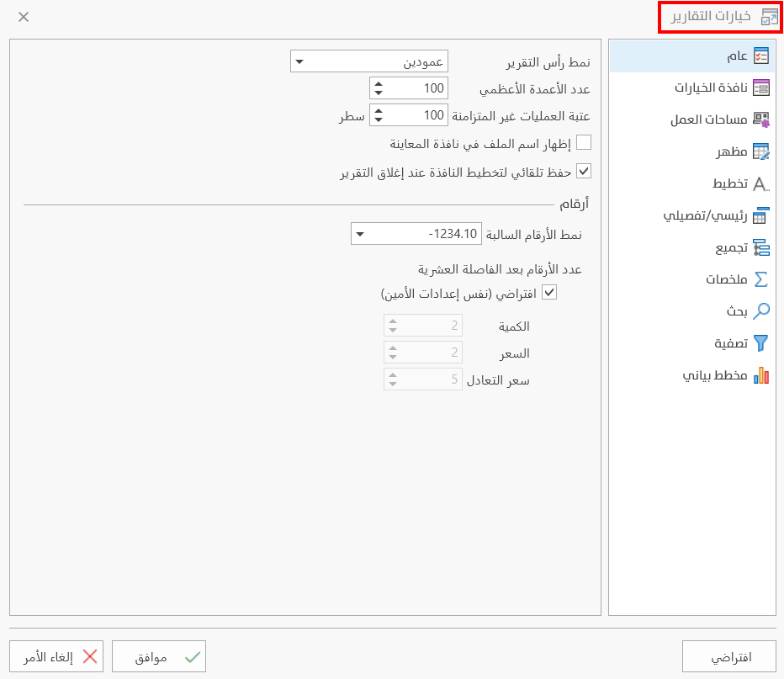Click the إلغاء الأمر button
Image resolution: width=784 pixels, height=679 pixels.
pos(56,656)
